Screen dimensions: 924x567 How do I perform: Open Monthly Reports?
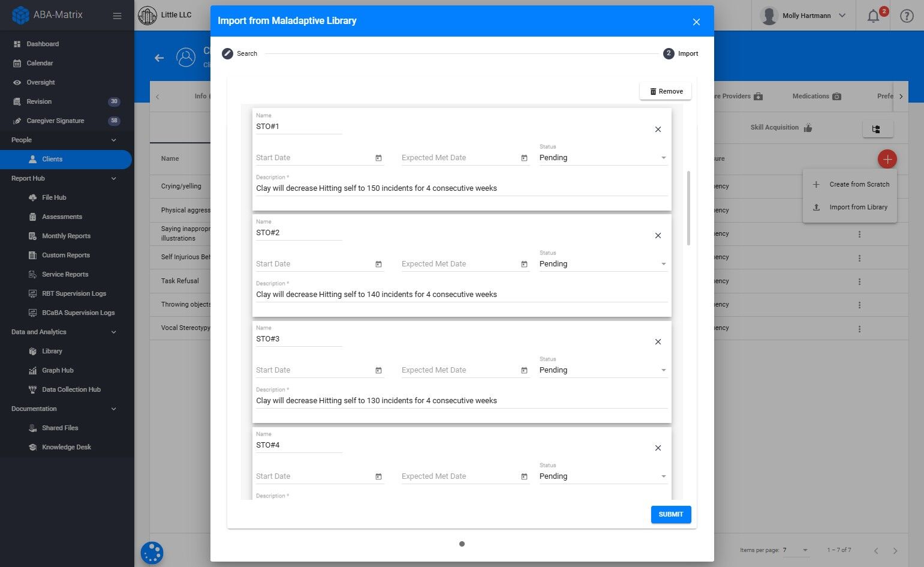[66, 236]
